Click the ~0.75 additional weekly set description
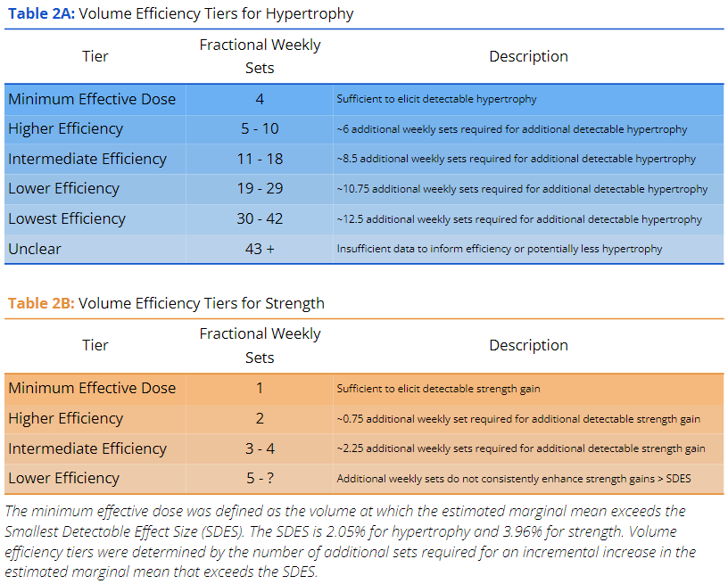The image size is (728, 584). point(518,419)
